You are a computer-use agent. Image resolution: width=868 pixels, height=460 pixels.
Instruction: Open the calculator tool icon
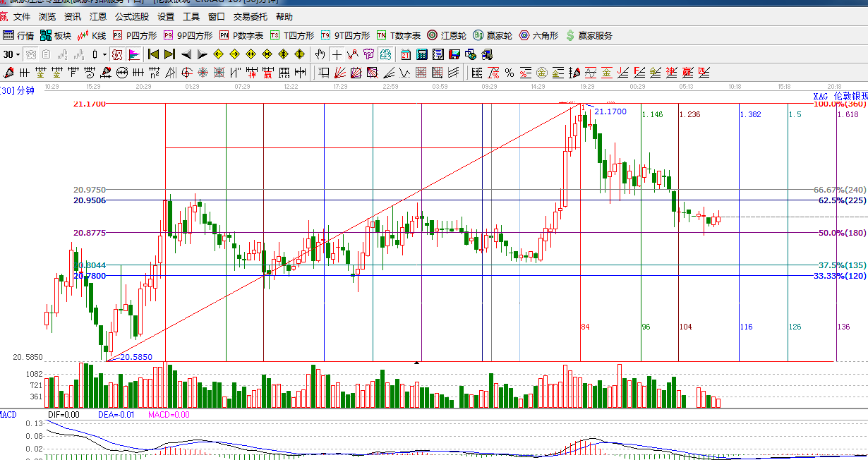tap(422, 54)
